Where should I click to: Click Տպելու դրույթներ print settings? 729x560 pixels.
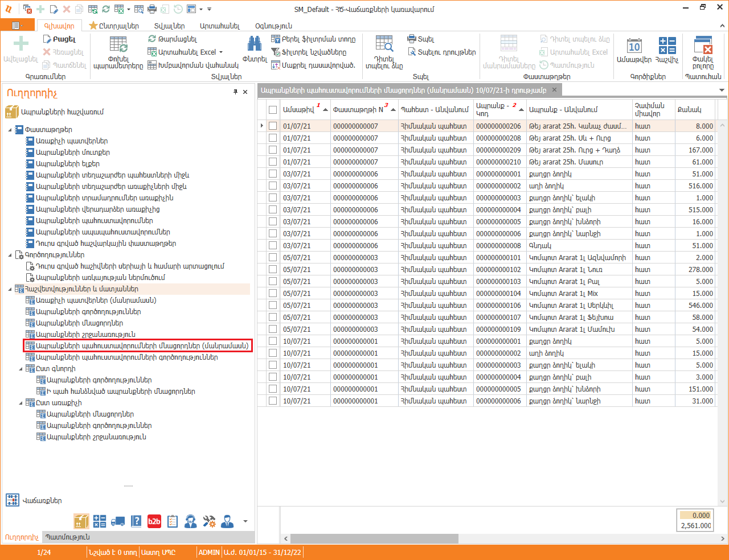pyautogui.click(x=442, y=52)
